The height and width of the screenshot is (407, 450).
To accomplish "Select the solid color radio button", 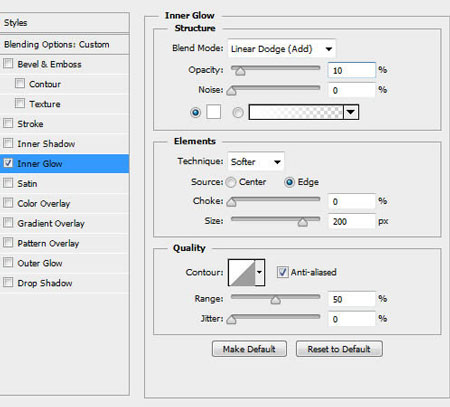I will tap(196, 112).
